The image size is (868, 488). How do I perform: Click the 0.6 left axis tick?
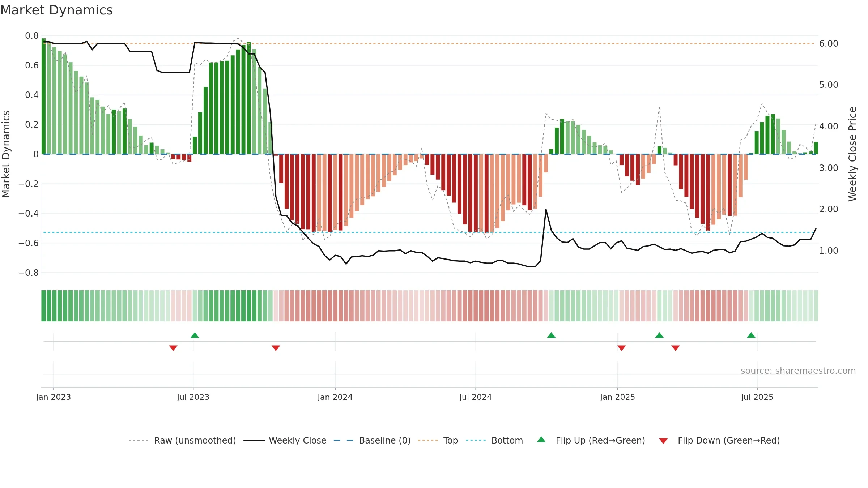click(32, 65)
